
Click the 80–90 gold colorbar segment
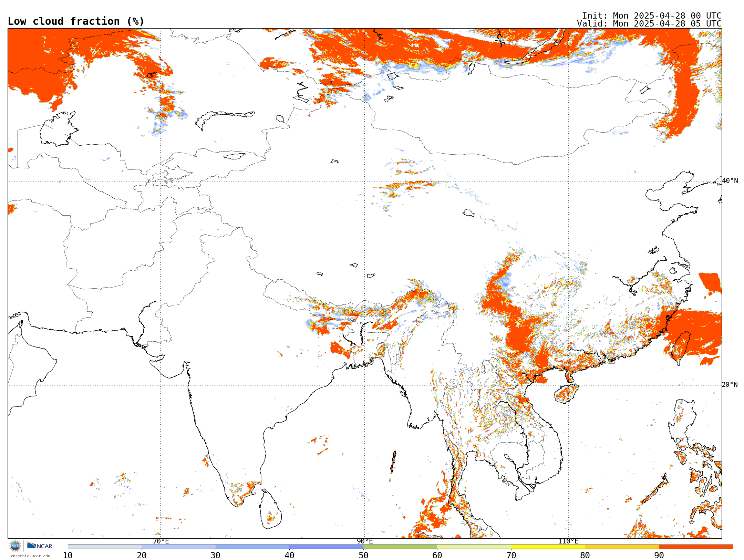[x=622, y=547]
